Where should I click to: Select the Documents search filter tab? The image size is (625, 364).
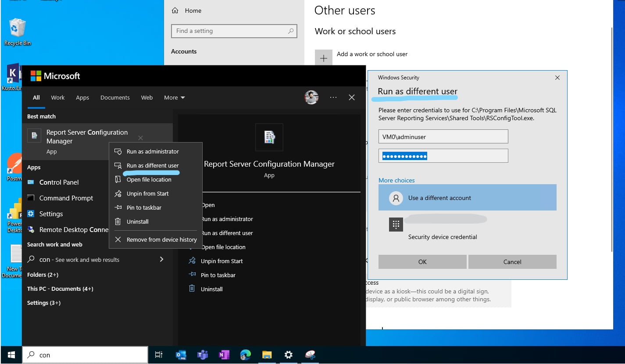(115, 97)
